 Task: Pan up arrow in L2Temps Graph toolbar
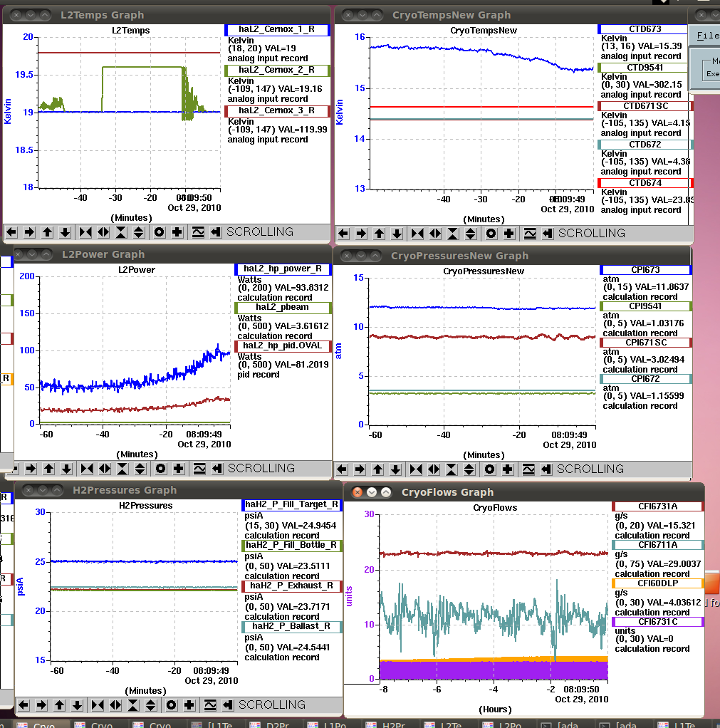pyautogui.click(x=47, y=232)
